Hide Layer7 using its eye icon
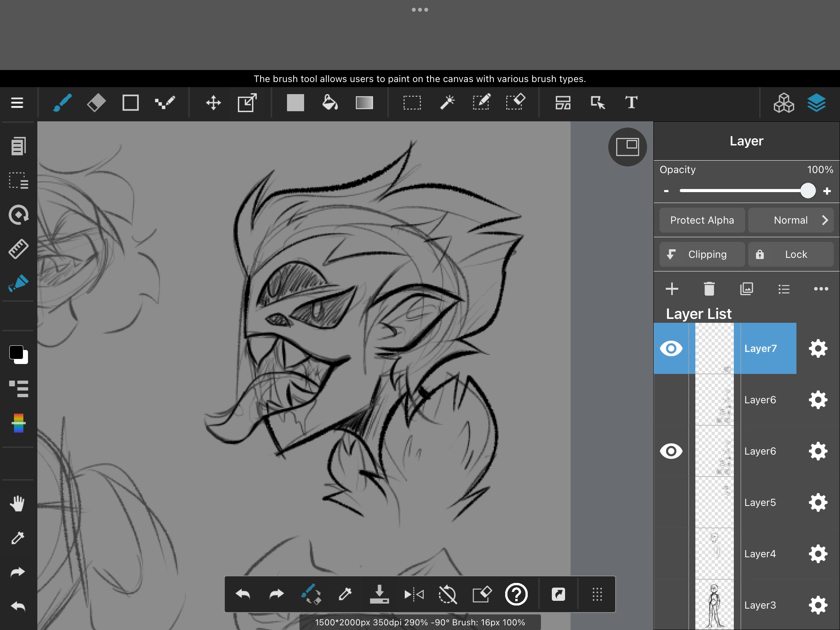This screenshot has width=840, height=630. point(672,348)
